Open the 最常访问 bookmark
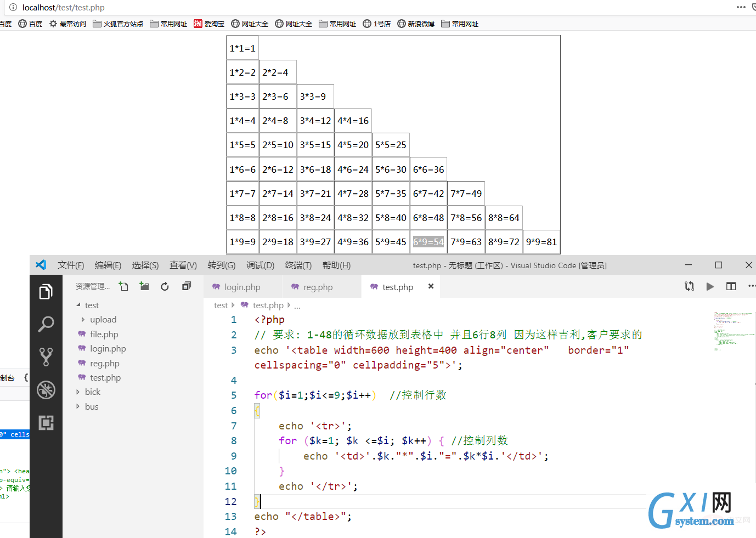Image resolution: width=756 pixels, height=538 pixels. pyautogui.click(x=67, y=24)
